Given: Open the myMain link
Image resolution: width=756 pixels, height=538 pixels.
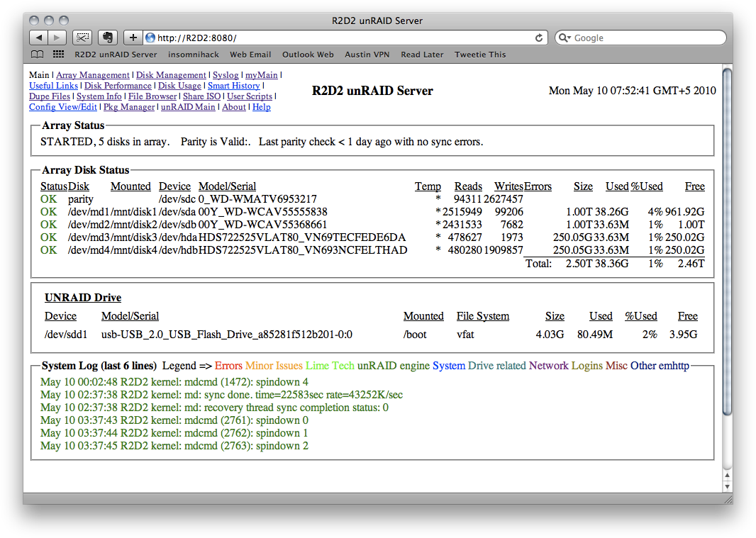Looking at the screenshot, I should [261, 74].
